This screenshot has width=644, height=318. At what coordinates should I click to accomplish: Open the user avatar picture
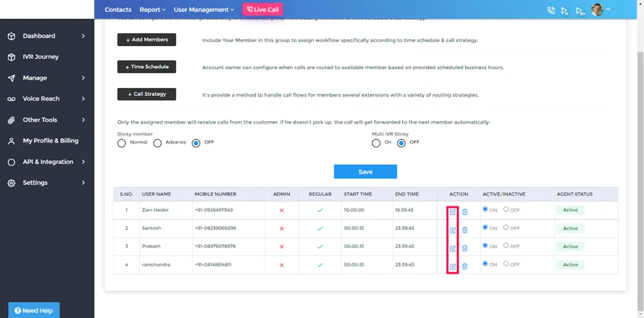[x=596, y=10]
